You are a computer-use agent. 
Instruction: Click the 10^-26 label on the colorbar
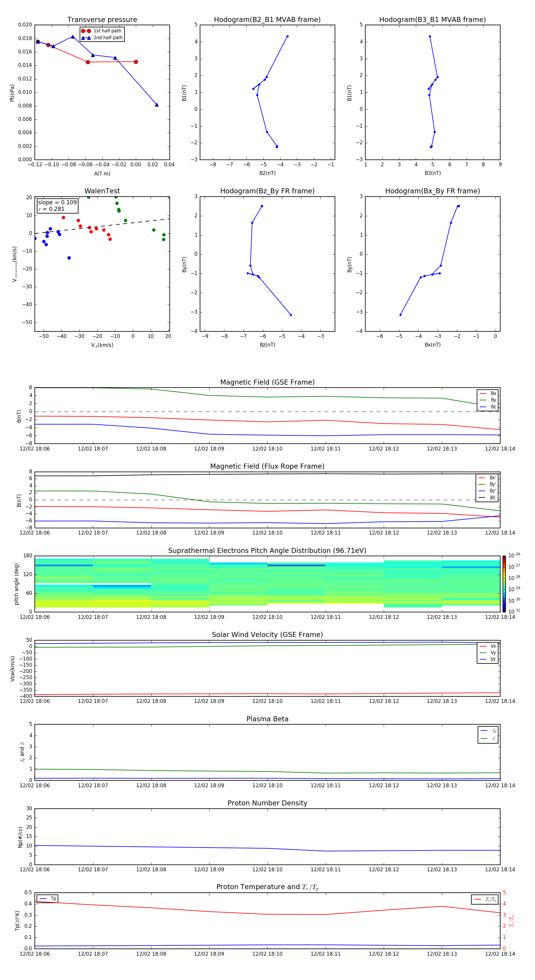(x=514, y=555)
